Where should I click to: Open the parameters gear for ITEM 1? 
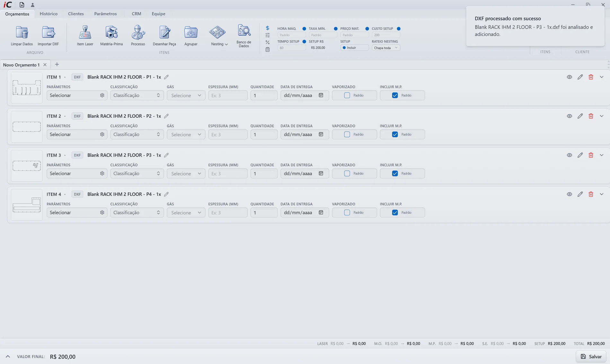pyautogui.click(x=102, y=95)
